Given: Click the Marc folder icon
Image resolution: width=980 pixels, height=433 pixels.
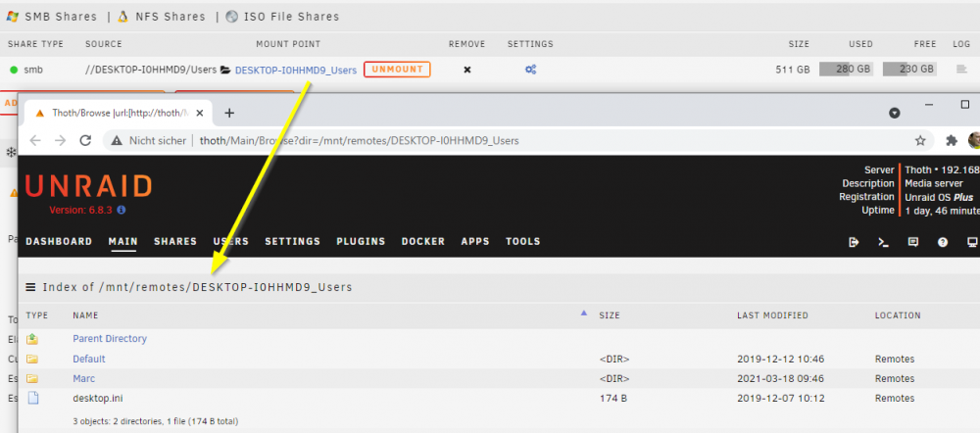Looking at the screenshot, I should (32, 379).
